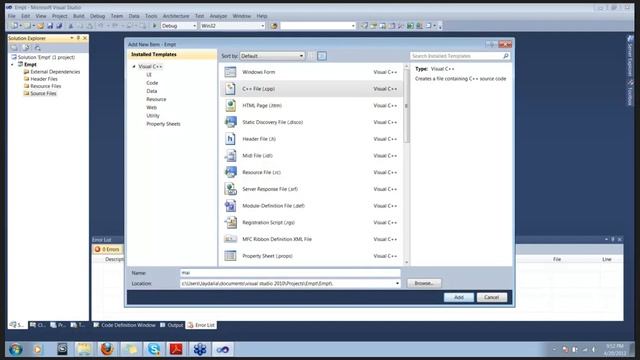
Task: Open the Debug menu
Action: point(98,16)
